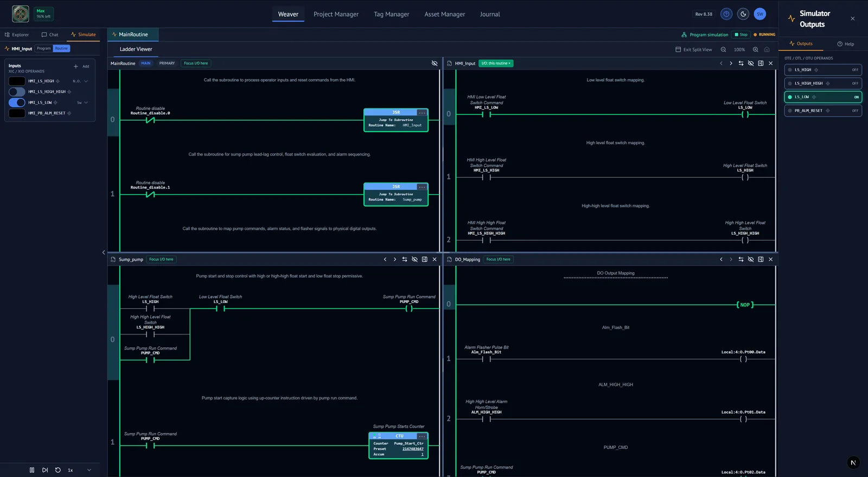Open the N.O. dropdown for HMI_LS_HIGH

[x=80, y=81]
